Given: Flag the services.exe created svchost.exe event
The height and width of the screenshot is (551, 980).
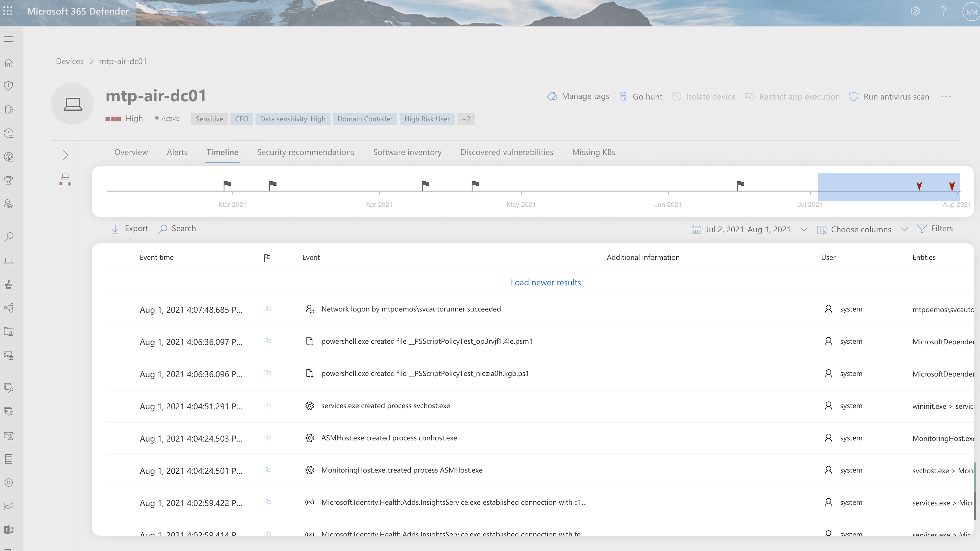Looking at the screenshot, I should pyautogui.click(x=267, y=406).
